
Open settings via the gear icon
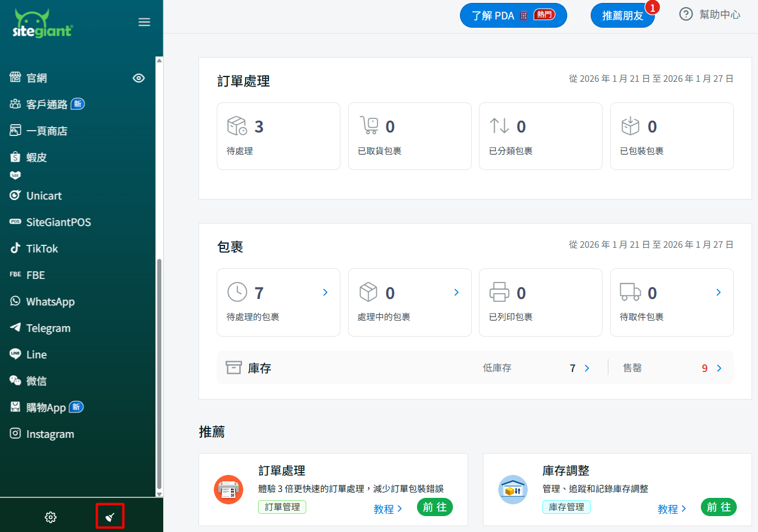pos(51,517)
